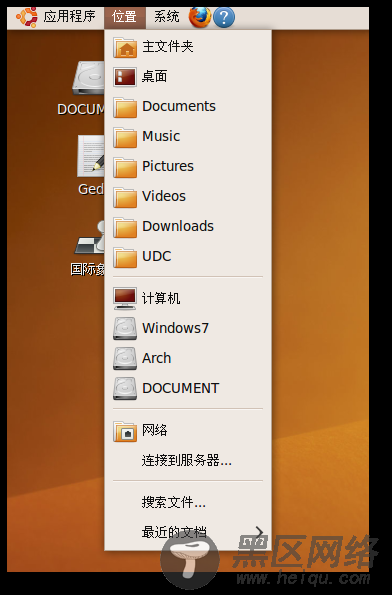Image resolution: width=392 pixels, height=595 pixels.
Task: Click the Ubuntu logo icon
Action: tap(27, 17)
